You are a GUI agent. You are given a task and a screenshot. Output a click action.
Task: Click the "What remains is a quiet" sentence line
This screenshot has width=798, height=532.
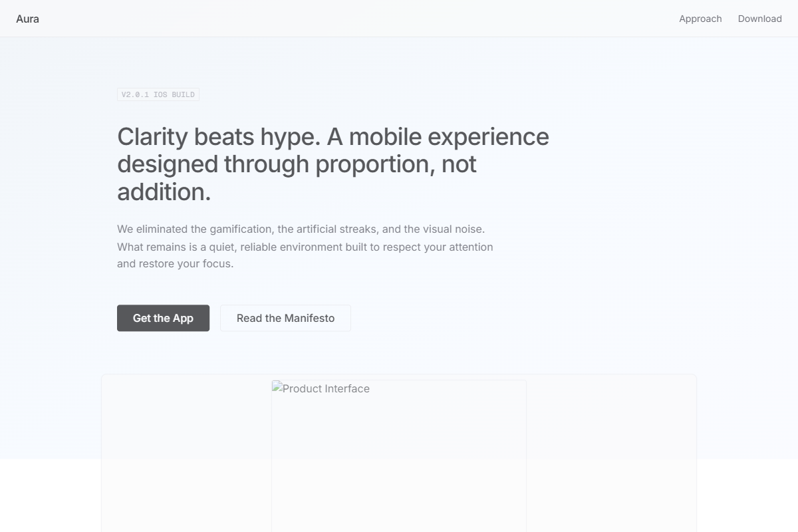(x=305, y=247)
